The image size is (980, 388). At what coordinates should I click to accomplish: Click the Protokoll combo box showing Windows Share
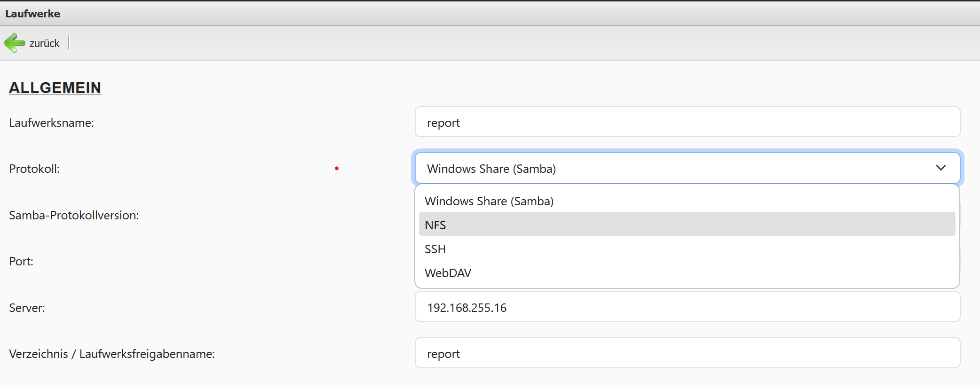[x=658, y=168]
